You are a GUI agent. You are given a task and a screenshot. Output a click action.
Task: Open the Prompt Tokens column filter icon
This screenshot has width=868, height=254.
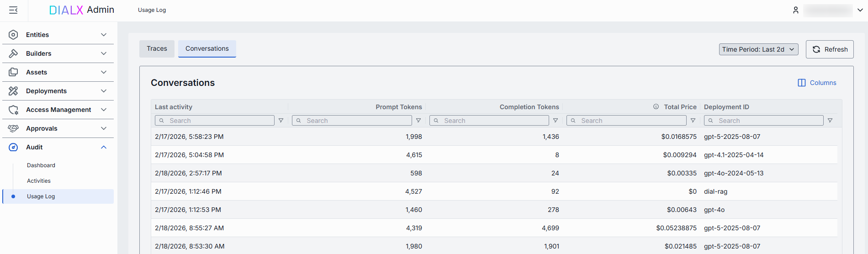pyautogui.click(x=418, y=121)
